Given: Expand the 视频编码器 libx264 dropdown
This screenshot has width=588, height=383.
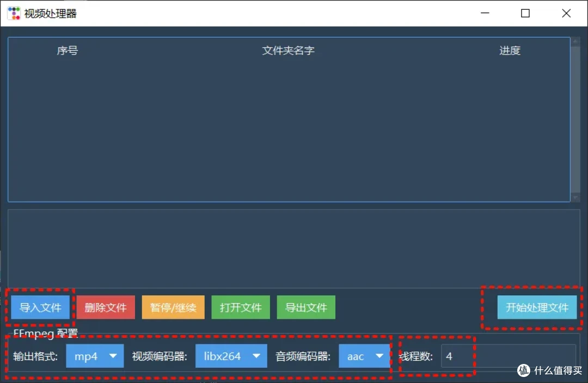Looking at the screenshot, I should (231, 356).
